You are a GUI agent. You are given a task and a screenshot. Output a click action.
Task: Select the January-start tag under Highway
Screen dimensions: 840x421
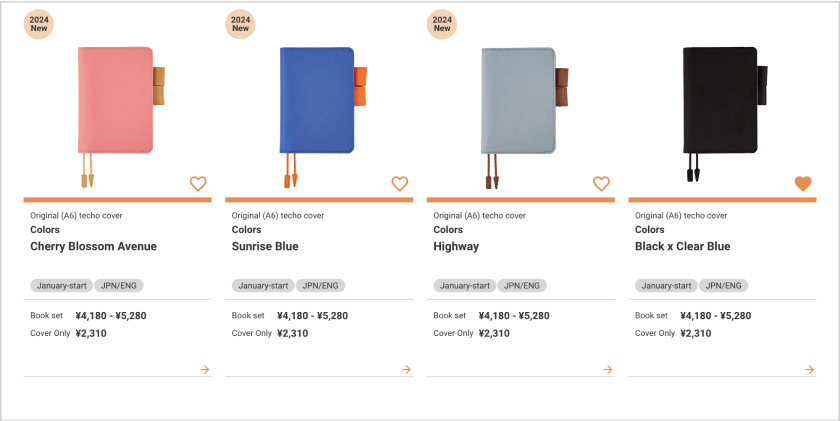pyautogui.click(x=464, y=286)
